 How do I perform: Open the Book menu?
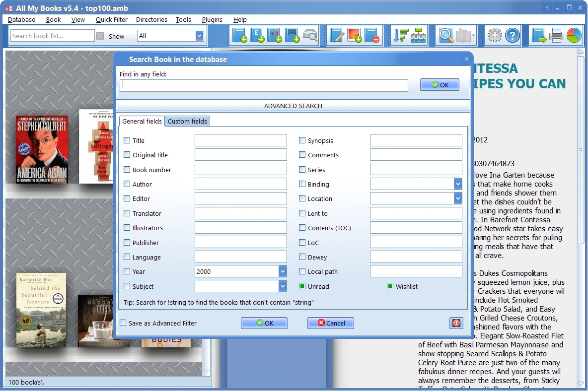coord(53,19)
